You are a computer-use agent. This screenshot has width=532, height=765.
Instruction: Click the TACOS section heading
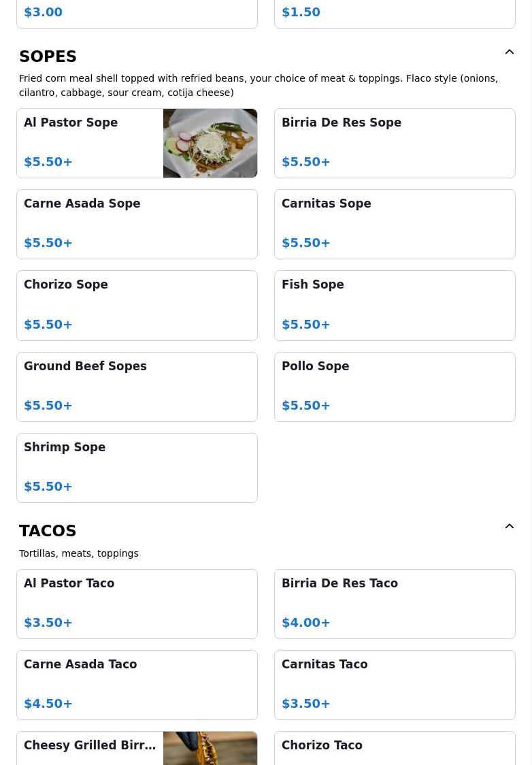tap(48, 531)
